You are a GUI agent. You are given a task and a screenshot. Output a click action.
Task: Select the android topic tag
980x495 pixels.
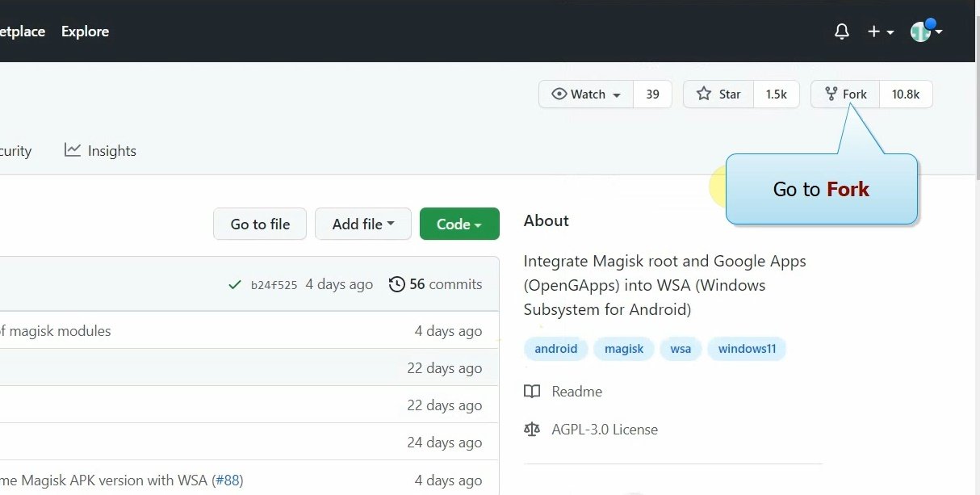[x=556, y=349]
